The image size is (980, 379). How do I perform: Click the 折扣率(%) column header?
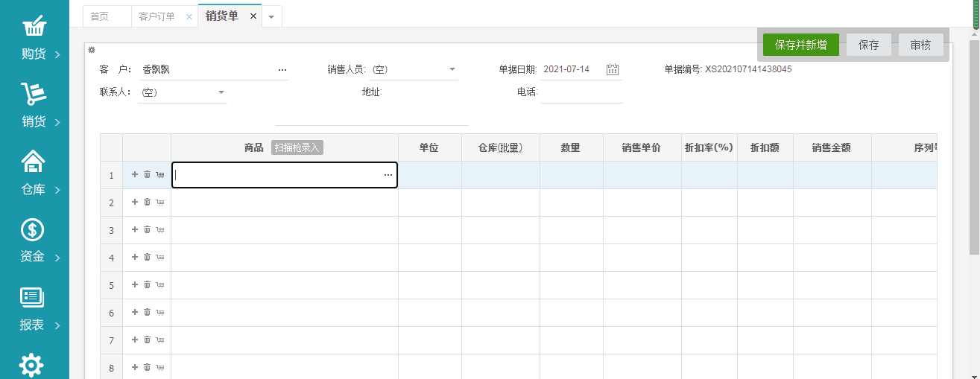(x=709, y=147)
